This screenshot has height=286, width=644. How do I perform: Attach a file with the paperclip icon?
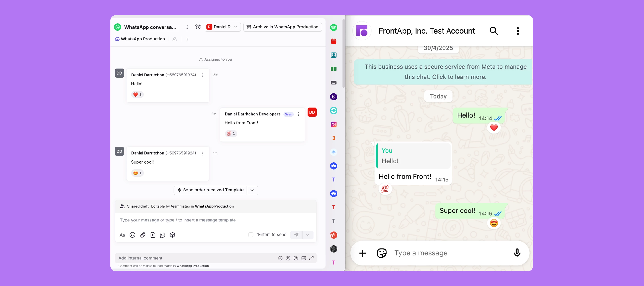point(143,235)
